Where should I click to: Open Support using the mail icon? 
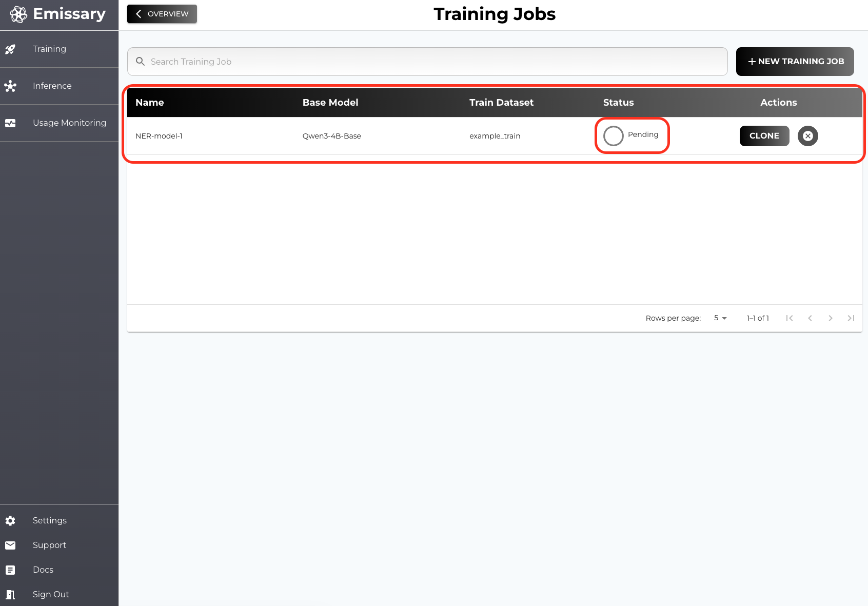point(11,545)
